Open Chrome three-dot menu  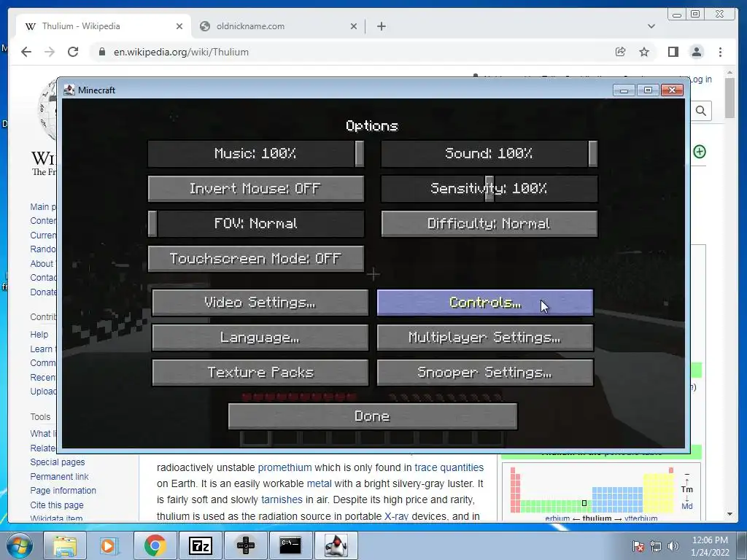point(720,52)
